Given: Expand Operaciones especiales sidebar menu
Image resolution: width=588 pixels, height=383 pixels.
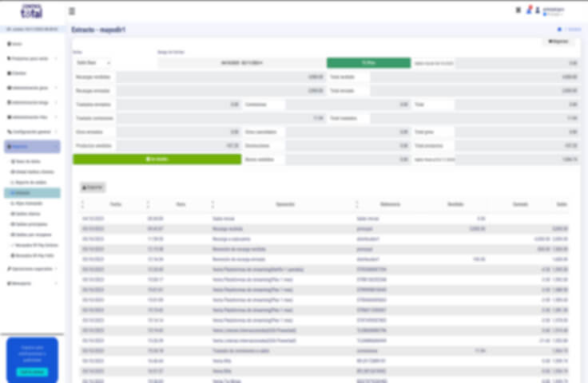Looking at the screenshot, I should (x=32, y=269).
